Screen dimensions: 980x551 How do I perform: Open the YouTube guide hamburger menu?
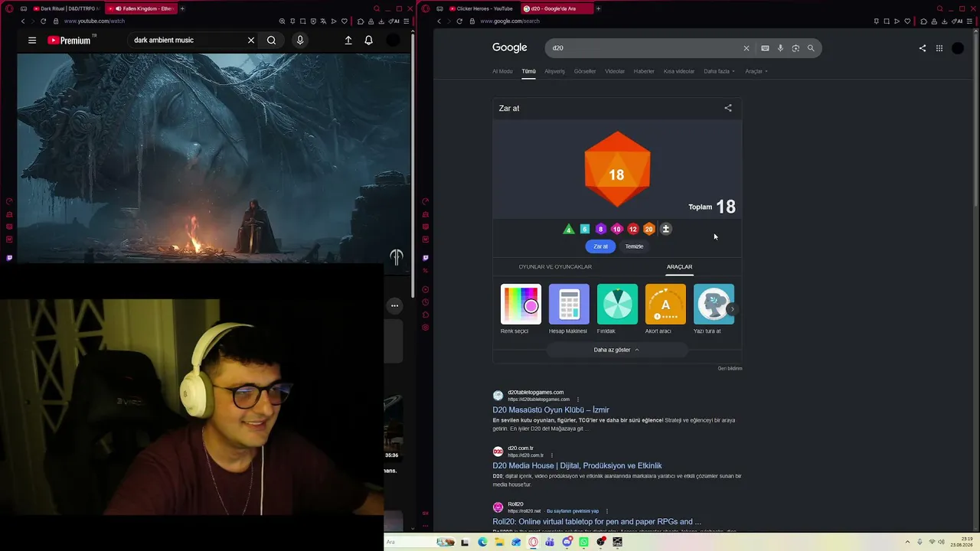(x=32, y=40)
